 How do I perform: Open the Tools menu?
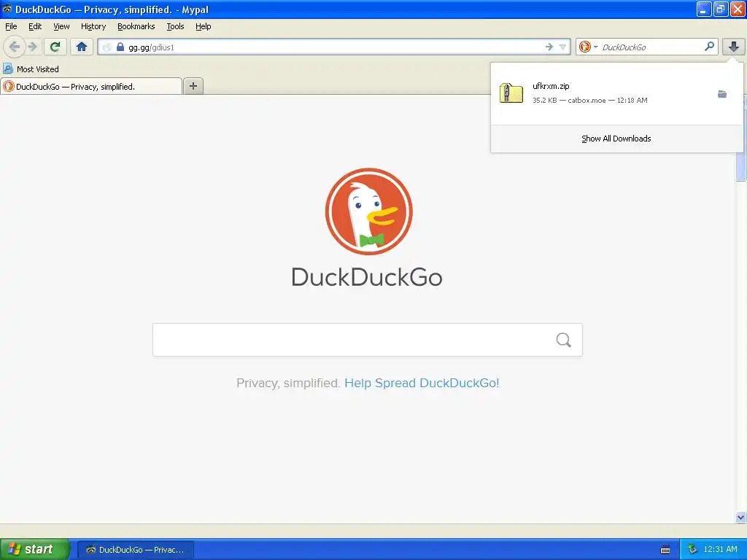(x=175, y=26)
